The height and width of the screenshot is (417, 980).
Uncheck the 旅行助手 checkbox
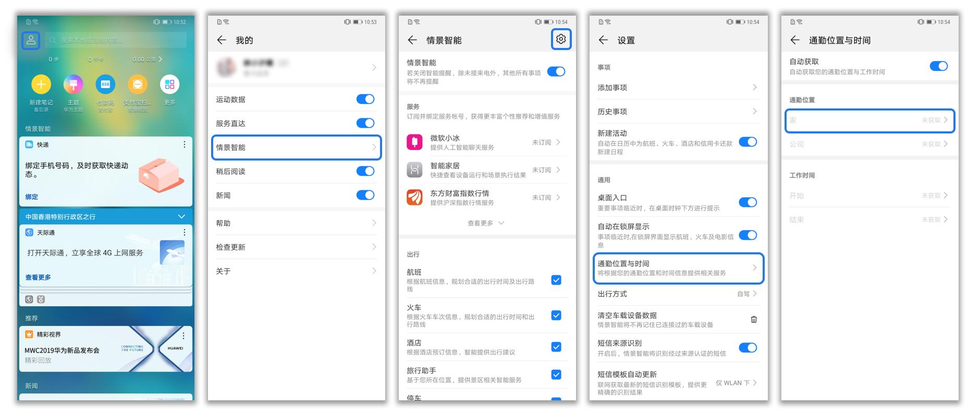click(x=556, y=375)
